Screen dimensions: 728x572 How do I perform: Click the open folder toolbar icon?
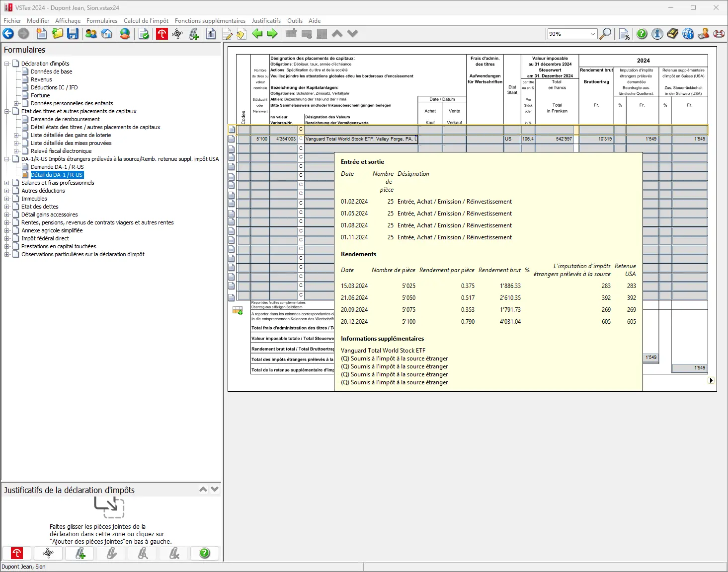pyautogui.click(x=58, y=34)
